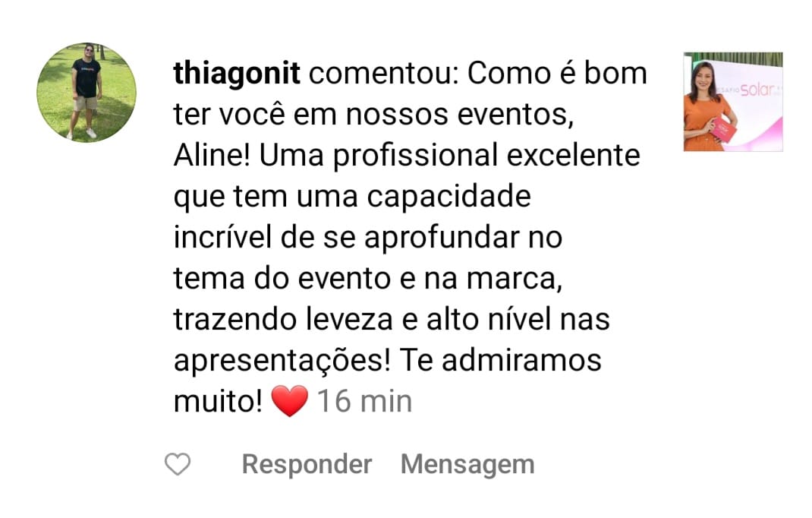
Task: Like the comment with the heart outline icon
Action: point(178,464)
